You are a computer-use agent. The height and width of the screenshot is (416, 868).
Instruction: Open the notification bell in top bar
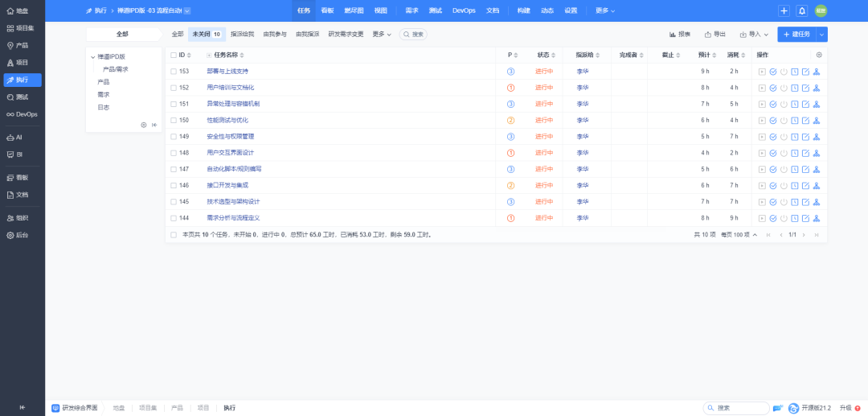tap(801, 10)
